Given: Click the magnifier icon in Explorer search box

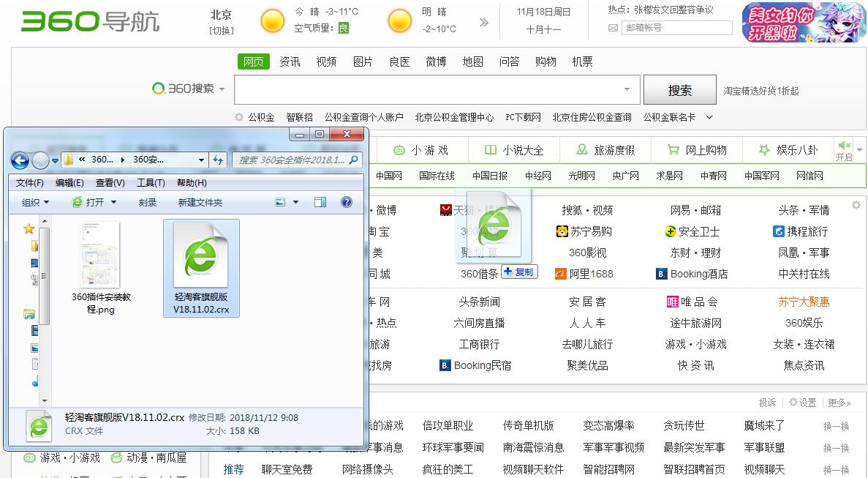Looking at the screenshot, I should [354, 160].
